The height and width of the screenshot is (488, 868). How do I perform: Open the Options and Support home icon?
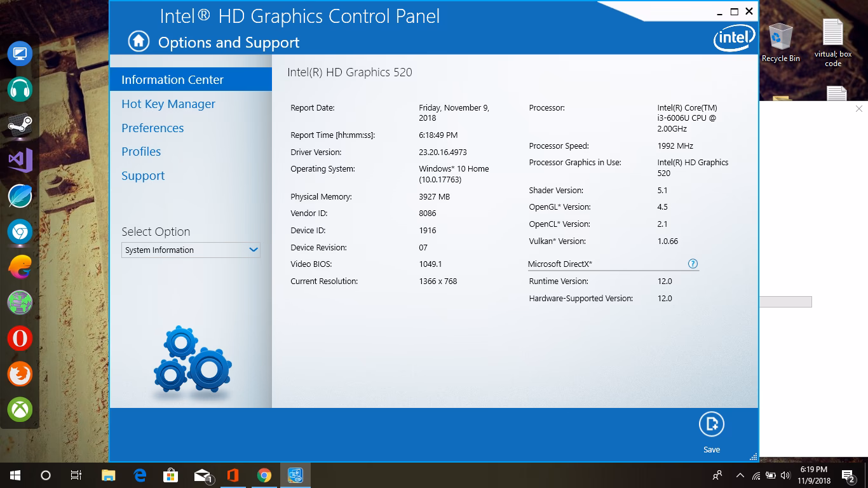[x=137, y=41]
